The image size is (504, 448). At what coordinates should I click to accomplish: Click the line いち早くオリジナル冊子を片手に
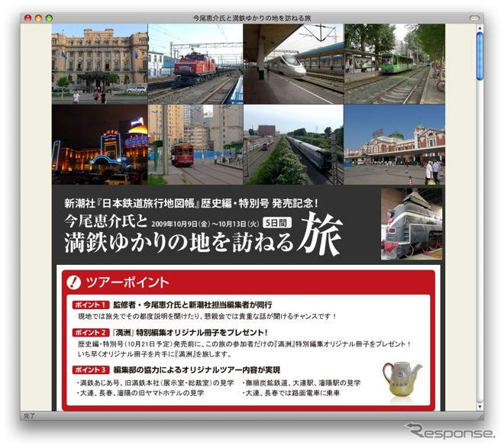[154, 354]
